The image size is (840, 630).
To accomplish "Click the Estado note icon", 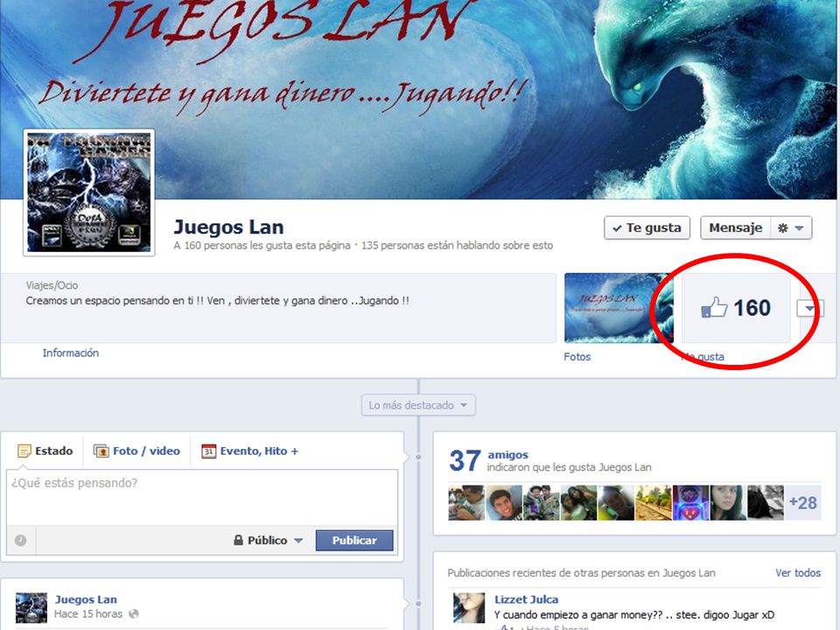I will [24, 451].
